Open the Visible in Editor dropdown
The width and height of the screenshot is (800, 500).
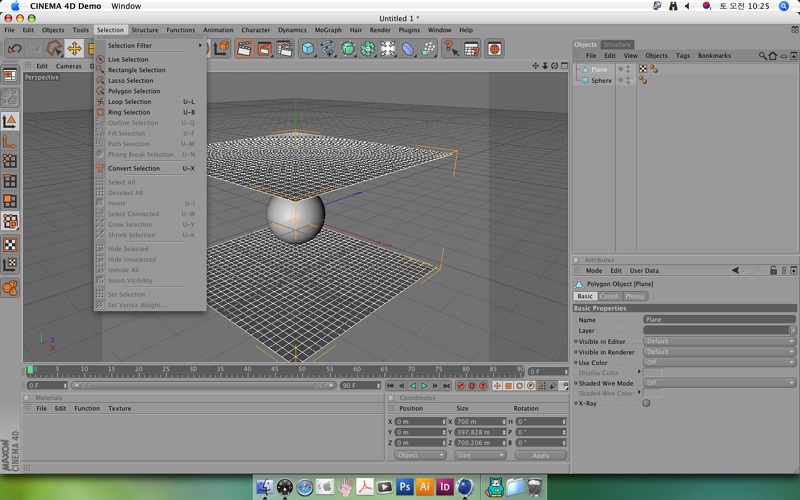pyautogui.click(x=719, y=341)
